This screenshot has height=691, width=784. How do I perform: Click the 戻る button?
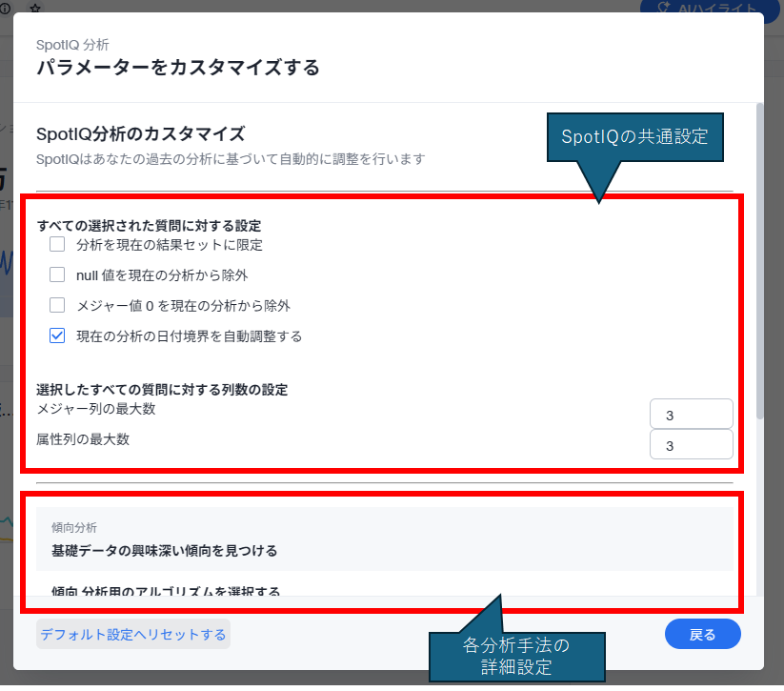pos(702,634)
